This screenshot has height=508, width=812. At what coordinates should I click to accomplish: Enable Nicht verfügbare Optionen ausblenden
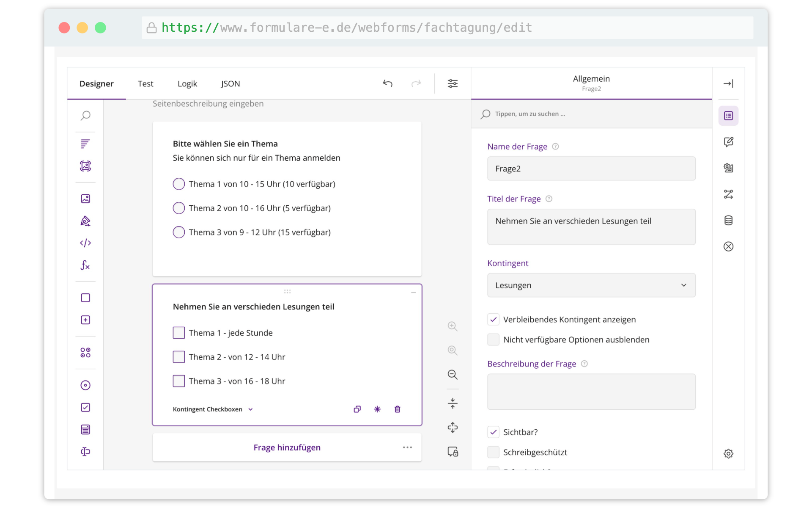click(493, 340)
